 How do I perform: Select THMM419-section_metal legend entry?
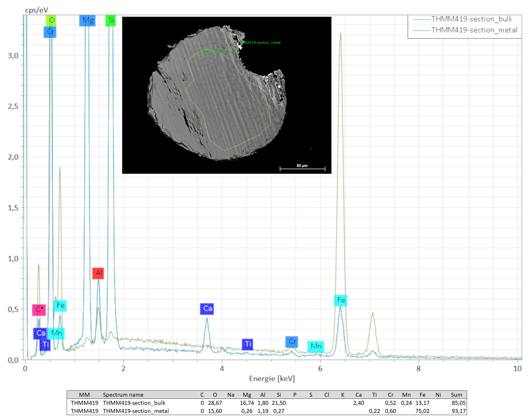tap(474, 30)
